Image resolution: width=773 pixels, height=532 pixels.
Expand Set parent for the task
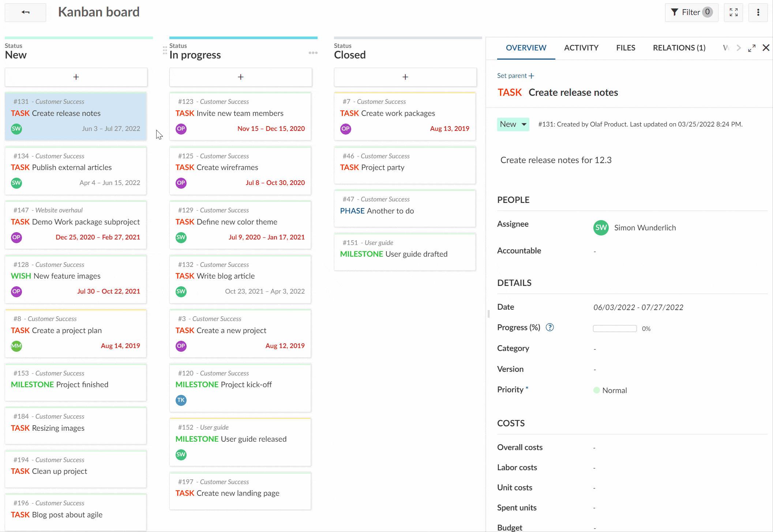[x=515, y=76]
